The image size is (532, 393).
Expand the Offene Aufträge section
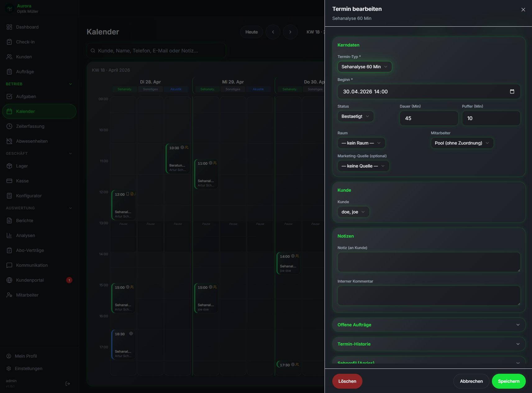(429, 325)
